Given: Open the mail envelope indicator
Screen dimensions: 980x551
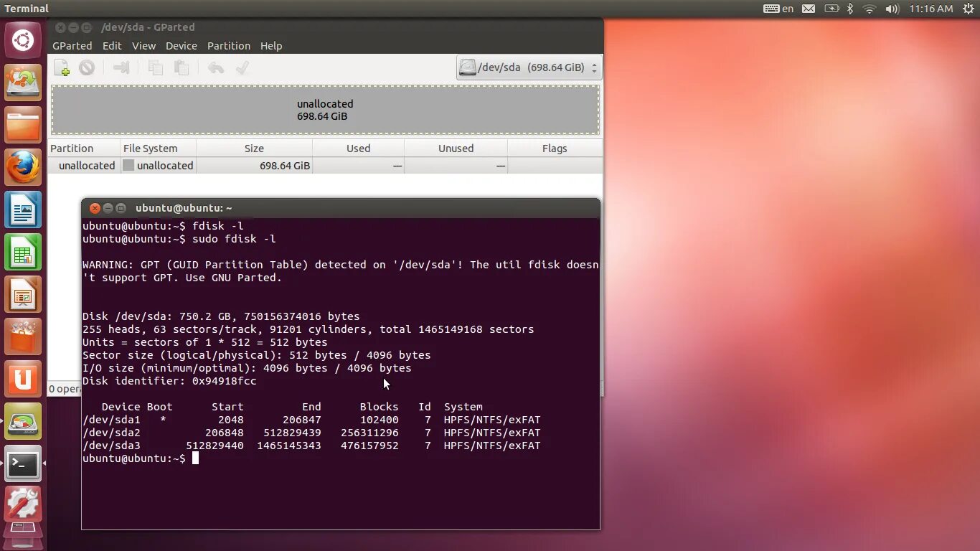Looking at the screenshot, I should pos(809,9).
